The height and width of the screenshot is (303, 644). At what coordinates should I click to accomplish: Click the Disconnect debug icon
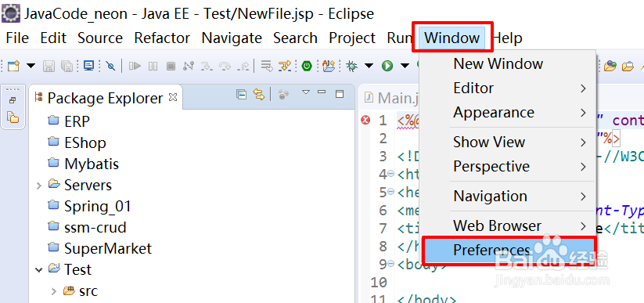point(189,66)
